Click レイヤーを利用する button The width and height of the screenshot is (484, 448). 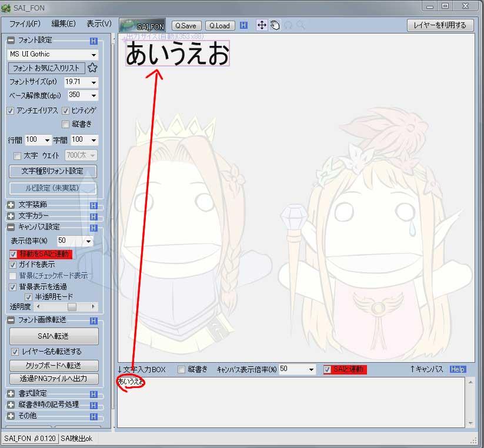pos(440,25)
